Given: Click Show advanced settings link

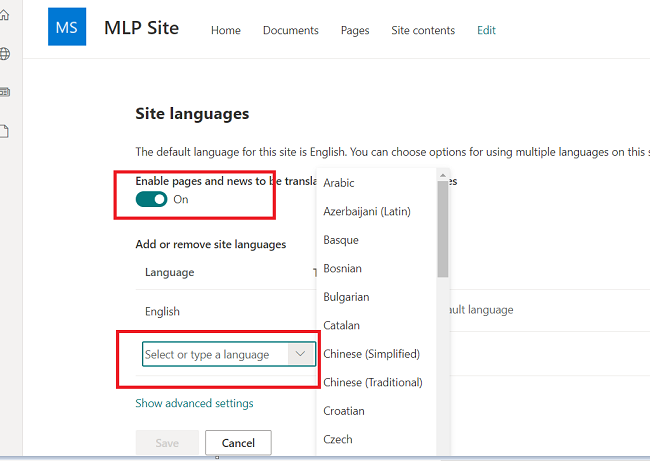Looking at the screenshot, I should tap(194, 403).
